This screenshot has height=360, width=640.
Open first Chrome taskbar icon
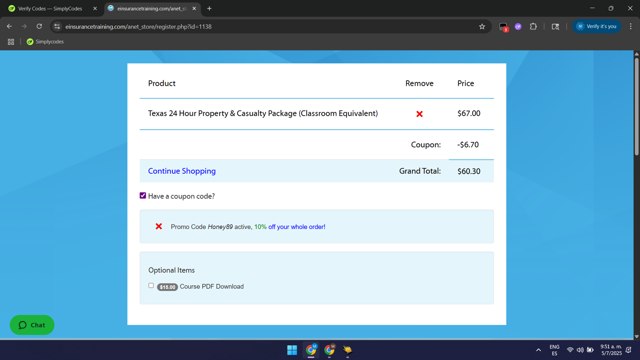tap(311, 350)
